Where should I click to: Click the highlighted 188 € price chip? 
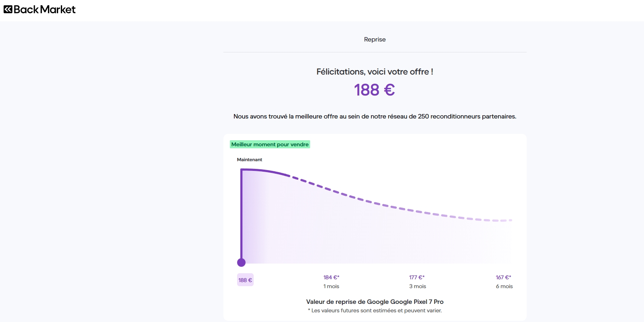tap(245, 280)
